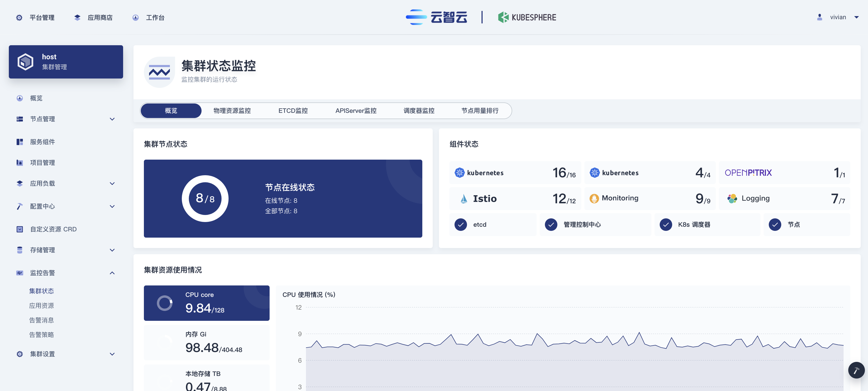Image resolution: width=868 pixels, height=391 pixels.
Task: Collapse the 监控告警 sidebar section
Action: tap(112, 273)
